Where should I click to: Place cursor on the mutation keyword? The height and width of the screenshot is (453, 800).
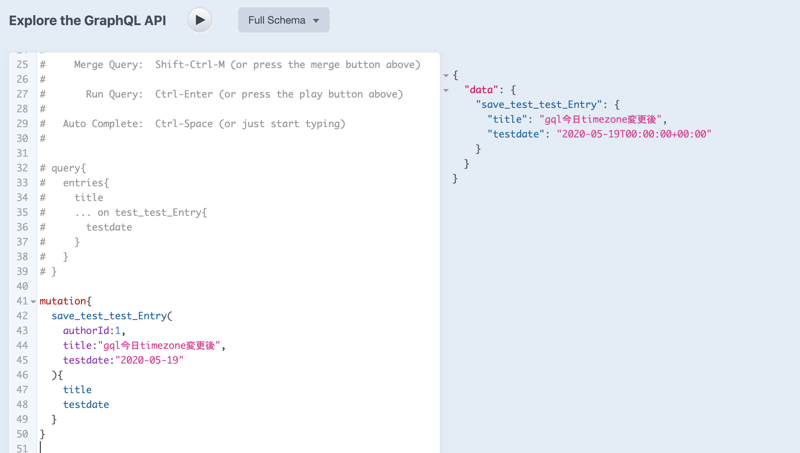[63, 301]
